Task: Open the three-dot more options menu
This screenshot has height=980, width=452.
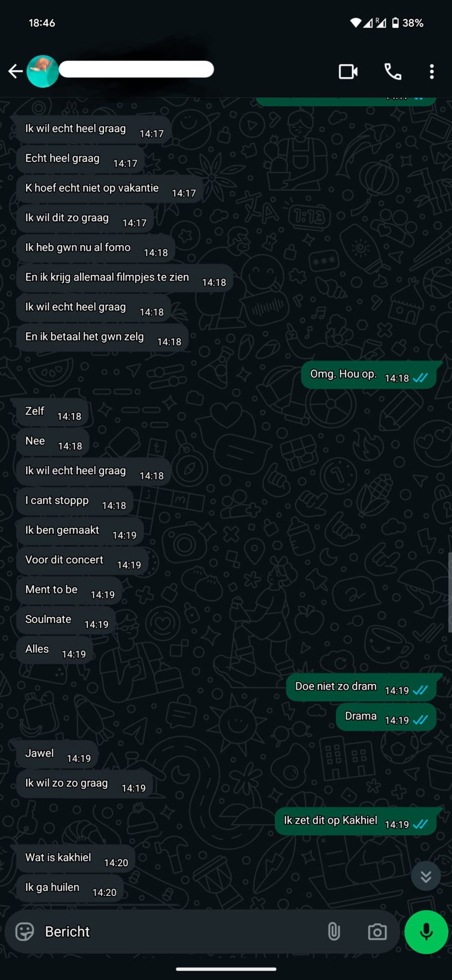Action: pos(431,72)
